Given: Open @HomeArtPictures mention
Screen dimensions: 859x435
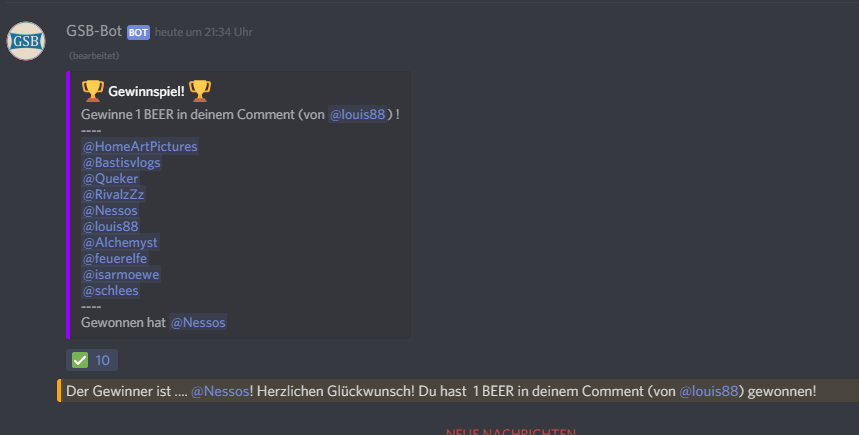Looking at the screenshot, I should tap(140, 146).
